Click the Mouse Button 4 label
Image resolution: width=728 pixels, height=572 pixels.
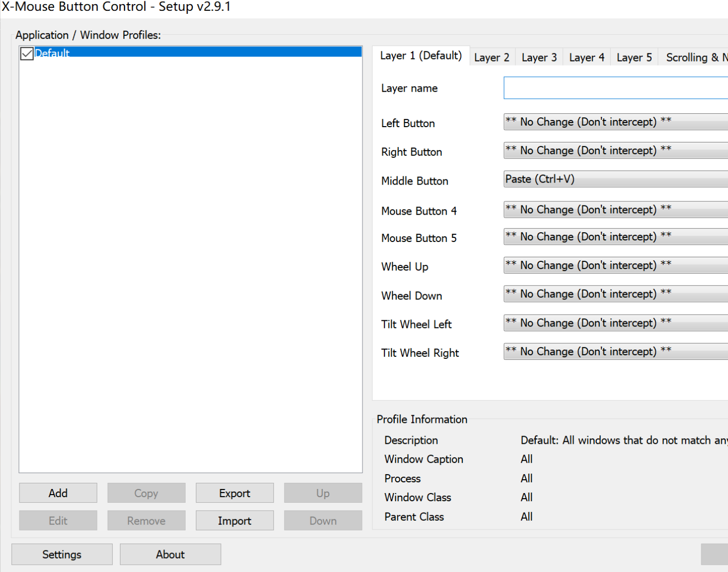(x=419, y=211)
